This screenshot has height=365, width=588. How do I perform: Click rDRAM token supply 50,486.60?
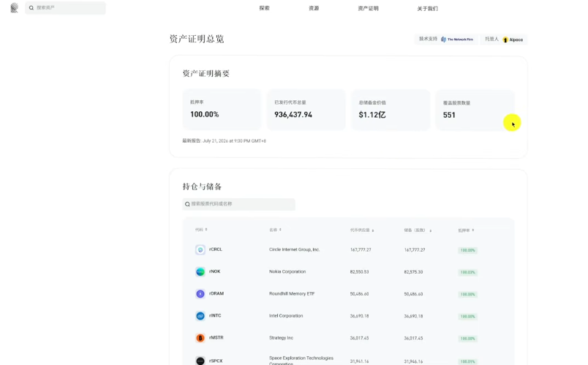(359, 294)
